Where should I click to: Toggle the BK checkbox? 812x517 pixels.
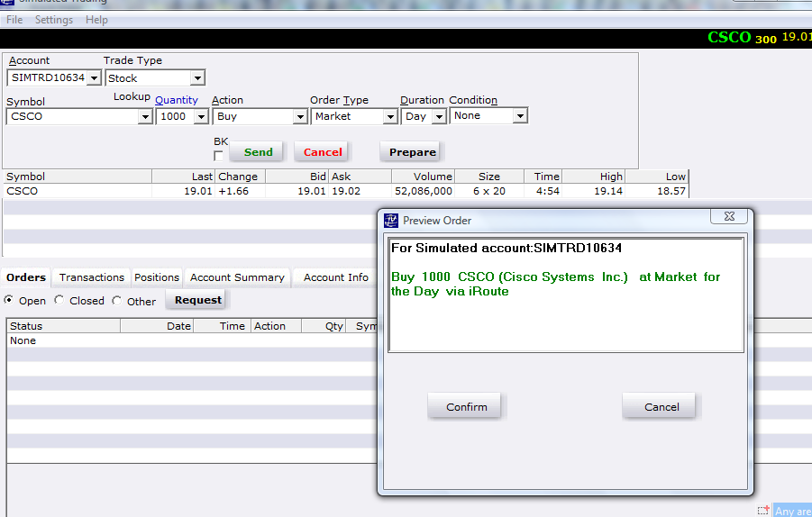(x=218, y=156)
